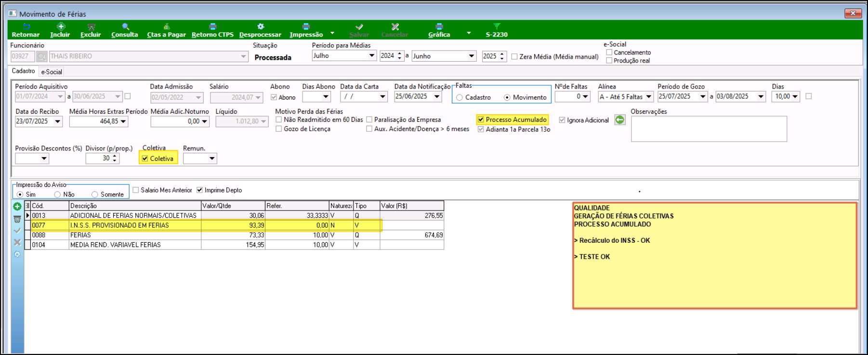Click inside the Observações text box

[x=709, y=129]
